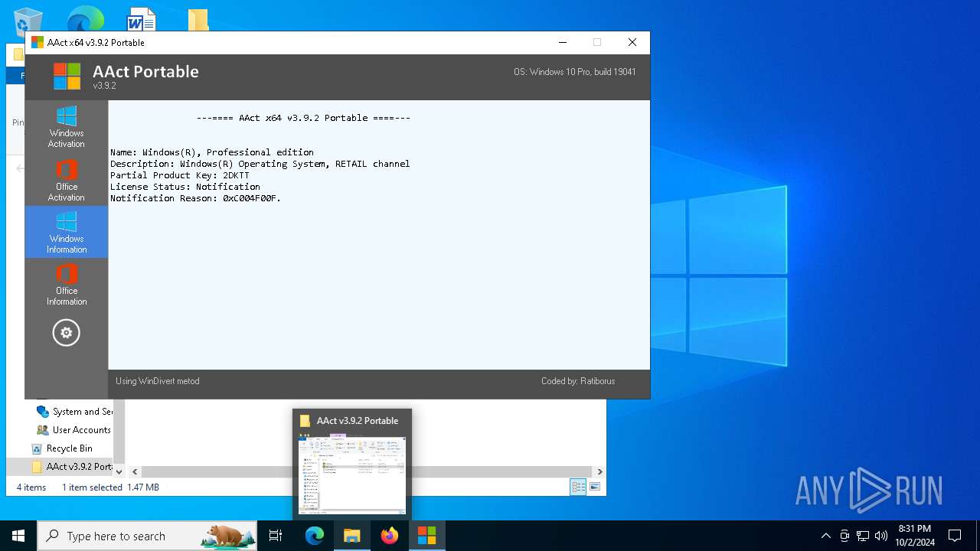Screen dimensions: 980x551
Task: Switch to File Explorer on taskbar
Action: 352,536
